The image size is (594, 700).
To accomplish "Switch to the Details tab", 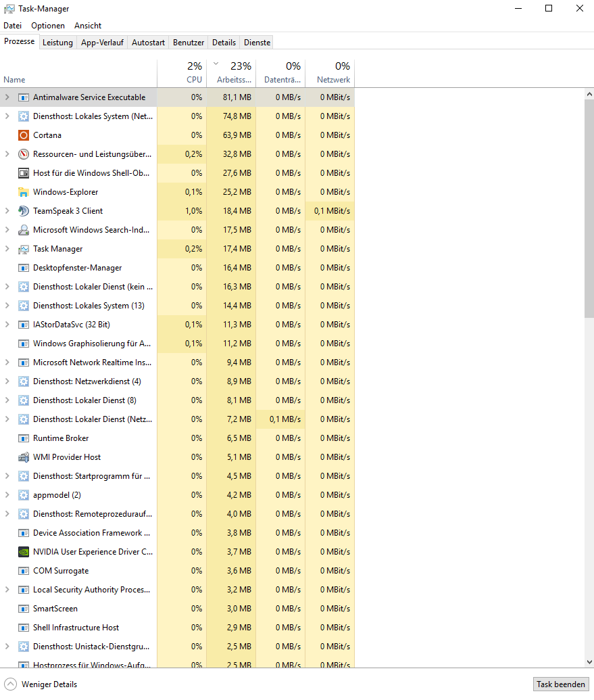I will tap(224, 43).
